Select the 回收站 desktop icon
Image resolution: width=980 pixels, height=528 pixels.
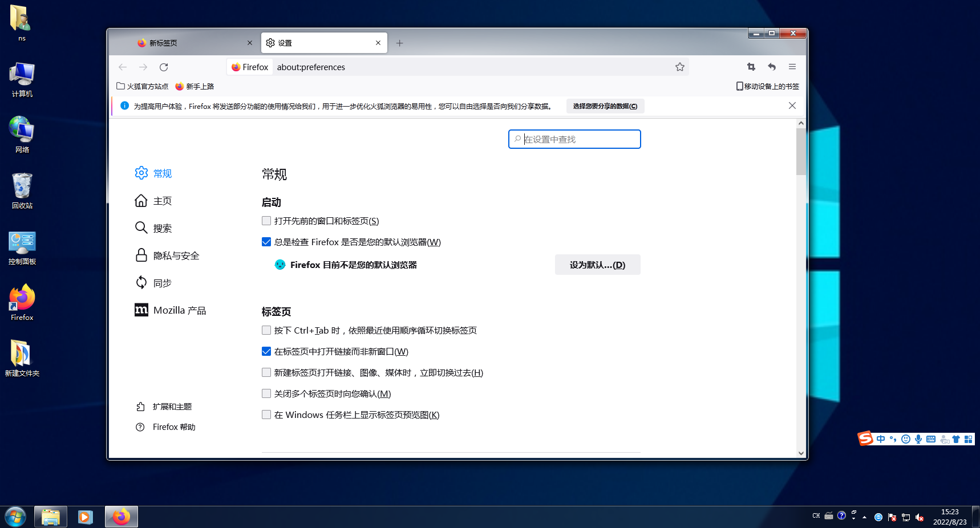point(22,191)
